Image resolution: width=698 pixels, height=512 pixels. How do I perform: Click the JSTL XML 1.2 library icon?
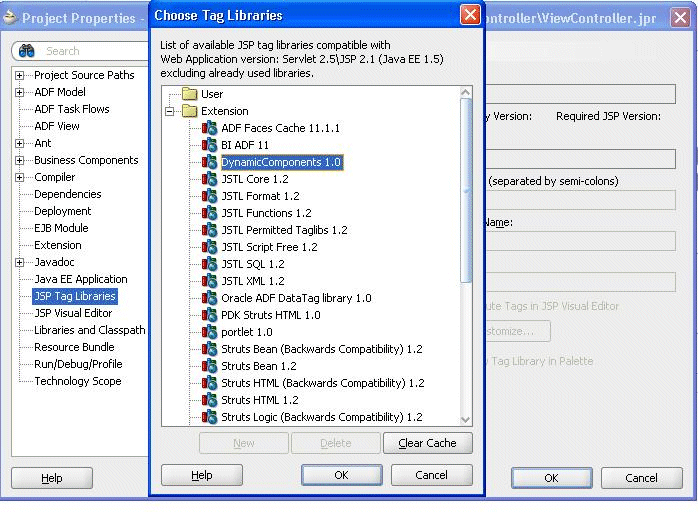[x=209, y=281]
